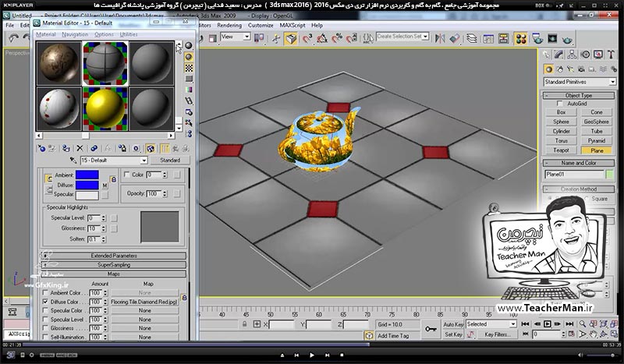Collapse the Object Type rollout
Viewport: 624px width, 364px height.
[x=579, y=95]
